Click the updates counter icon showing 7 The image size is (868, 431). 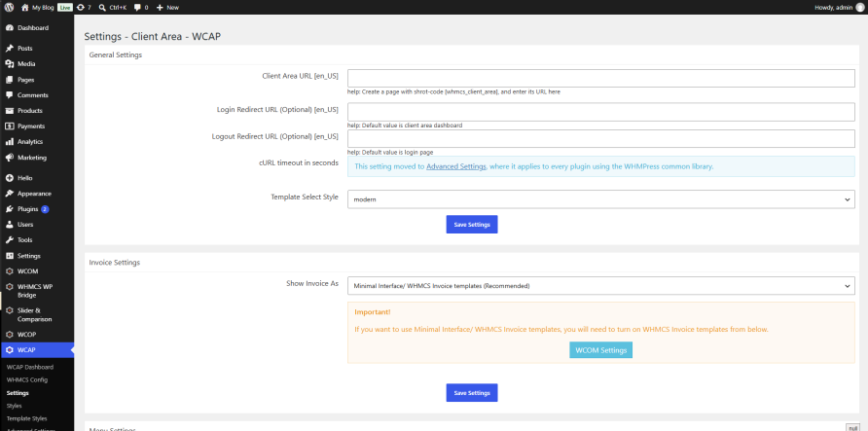(82, 7)
